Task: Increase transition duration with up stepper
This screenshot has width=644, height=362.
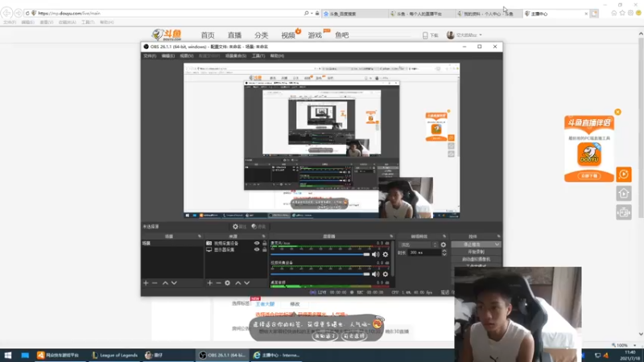Action: 444,251
